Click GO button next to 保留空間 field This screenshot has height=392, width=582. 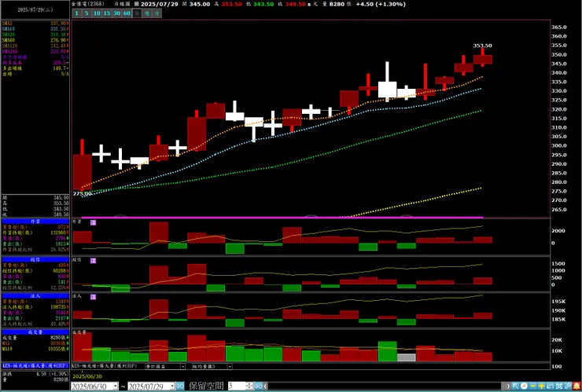[x=258, y=386]
